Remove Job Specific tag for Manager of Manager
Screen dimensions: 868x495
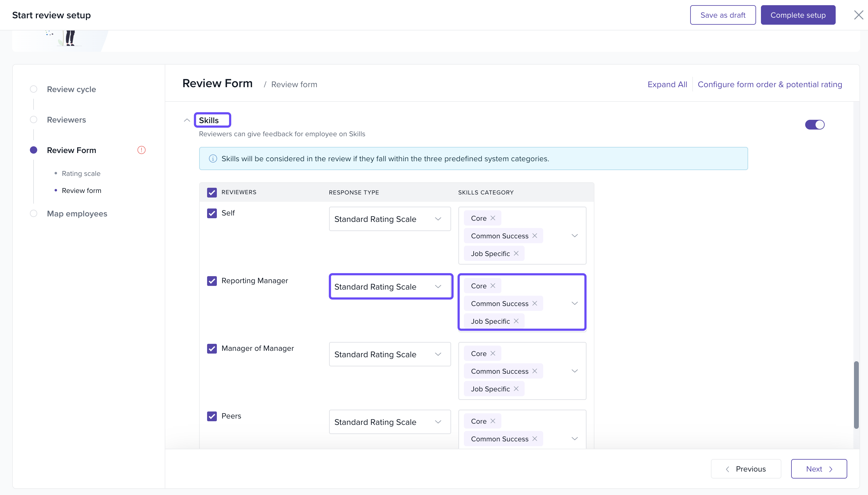point(516,389)
